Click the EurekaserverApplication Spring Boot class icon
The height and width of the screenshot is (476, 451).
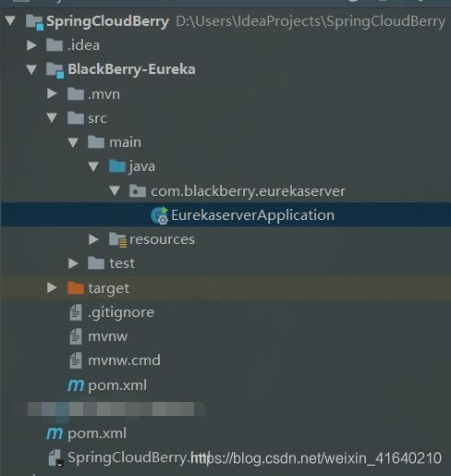coord(159,215)
